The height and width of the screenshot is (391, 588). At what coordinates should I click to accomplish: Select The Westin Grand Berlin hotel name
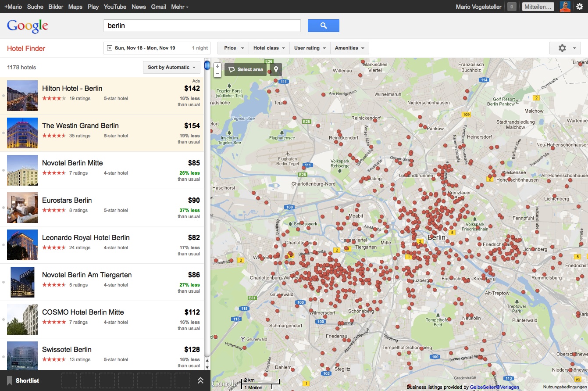click(x=80, y=126)
